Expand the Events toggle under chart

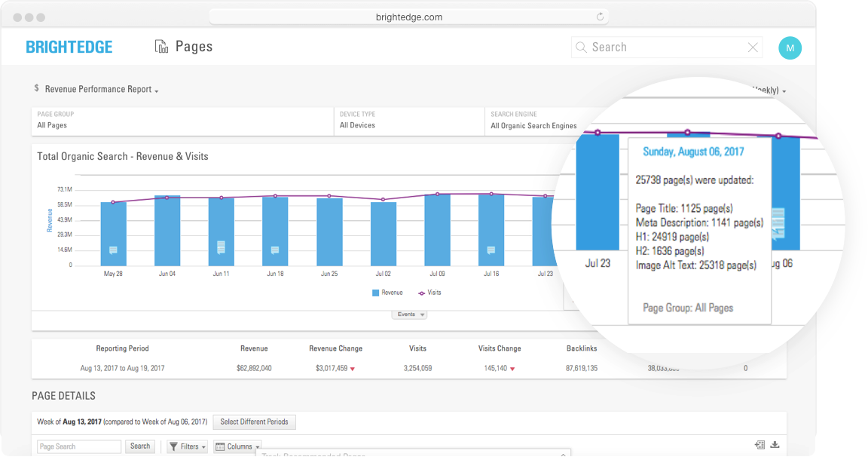409,314
